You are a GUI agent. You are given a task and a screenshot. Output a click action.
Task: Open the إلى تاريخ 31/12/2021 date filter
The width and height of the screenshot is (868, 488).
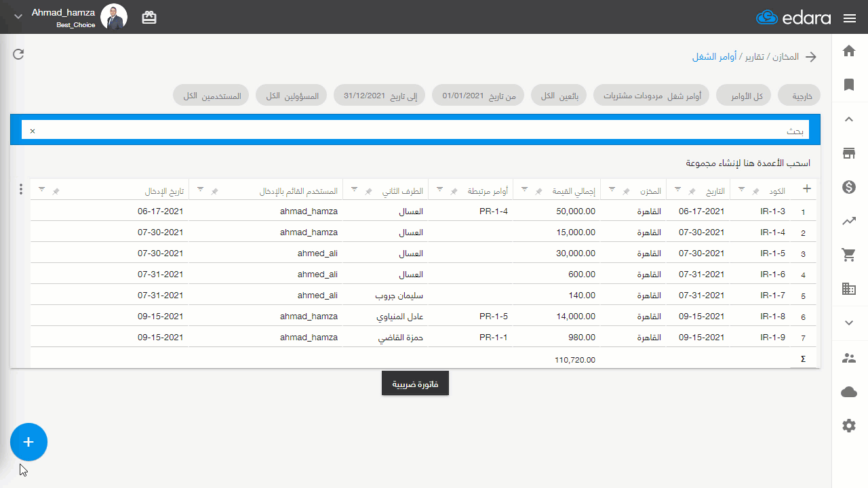point(380,96)
